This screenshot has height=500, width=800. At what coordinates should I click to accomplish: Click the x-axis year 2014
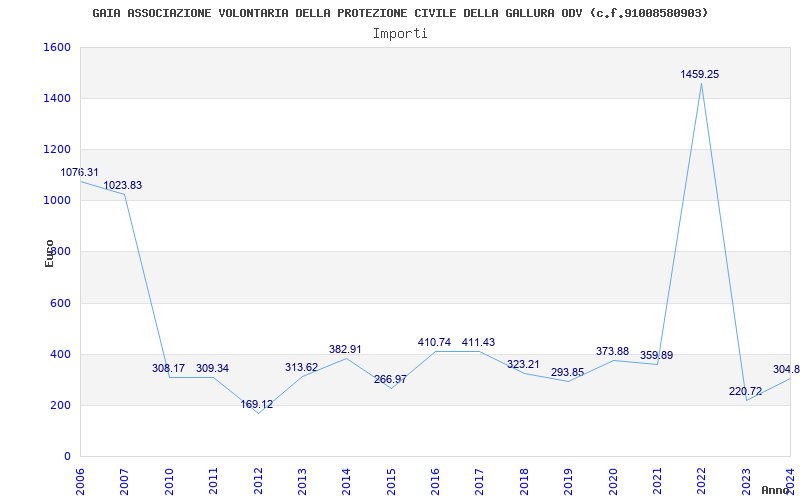pos(346,481)
